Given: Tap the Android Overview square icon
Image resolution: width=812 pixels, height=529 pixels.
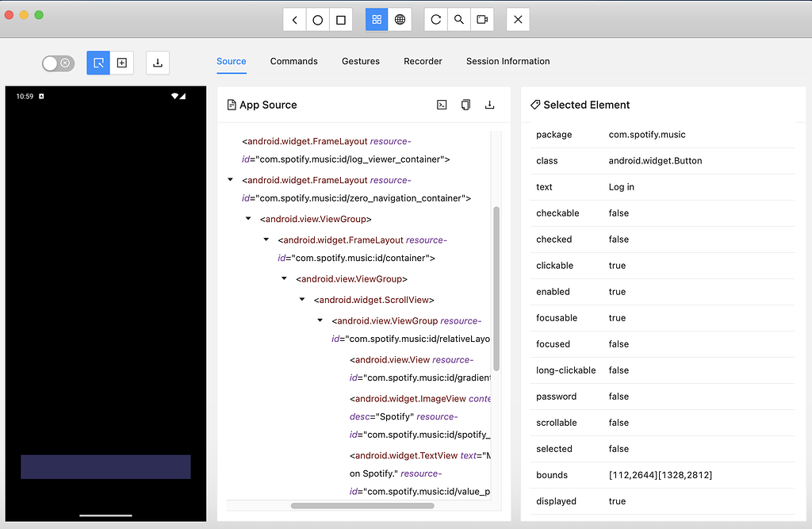Looking at the screenshot, I should click(x=341, y=19).
